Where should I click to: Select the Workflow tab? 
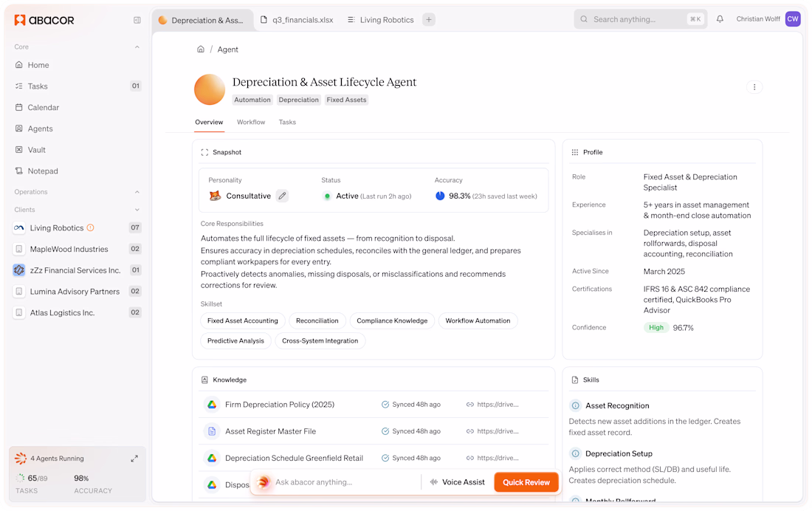(x=251, y=123)
